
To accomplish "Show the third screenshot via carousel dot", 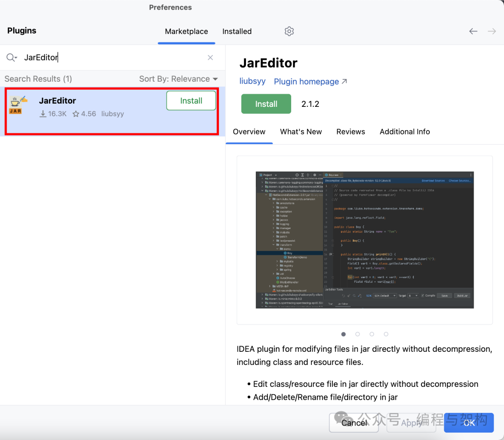I will [371, 334].
